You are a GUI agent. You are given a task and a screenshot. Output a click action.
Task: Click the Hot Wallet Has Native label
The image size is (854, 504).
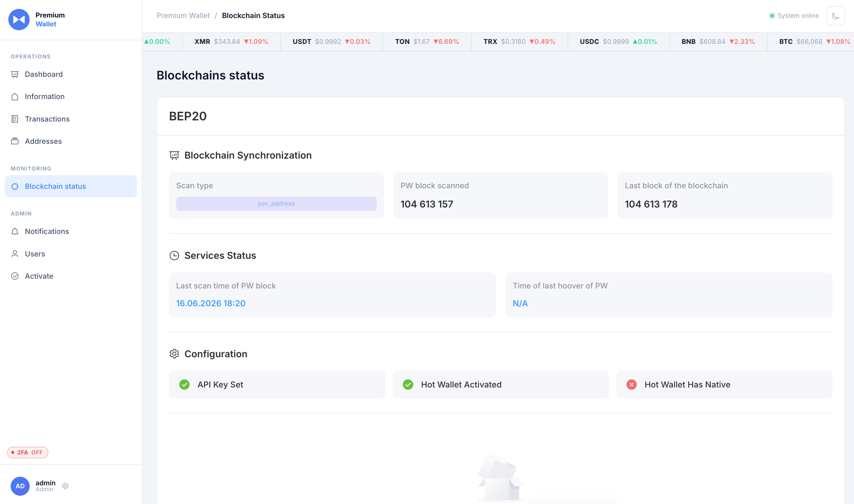pyautogui.click(x=687, y=385)
